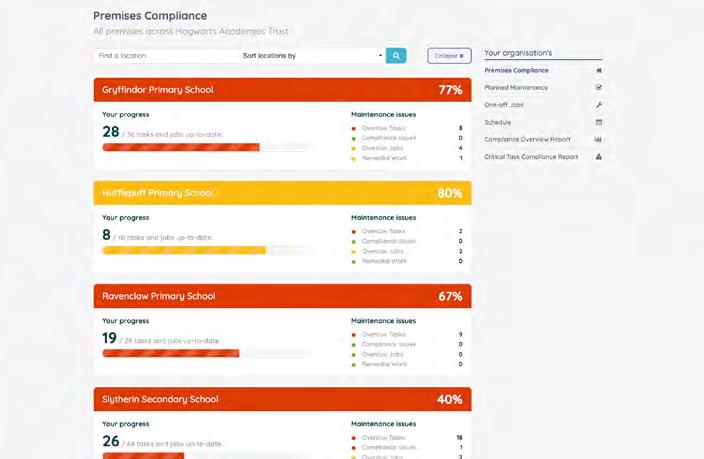Click Ravenclaw 67% score
The image size is (704, 459).
click(x=450, y=296)
